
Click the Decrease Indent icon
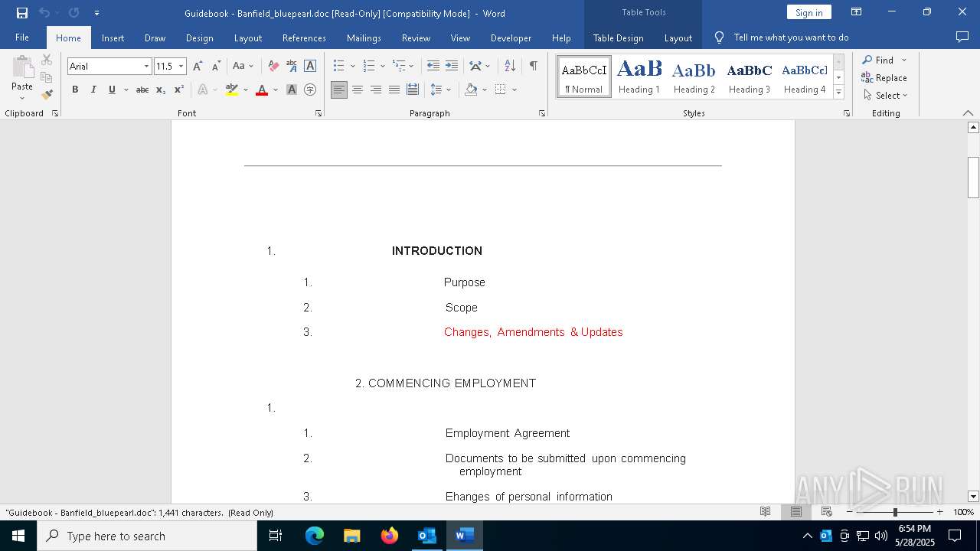pos(433,67)
